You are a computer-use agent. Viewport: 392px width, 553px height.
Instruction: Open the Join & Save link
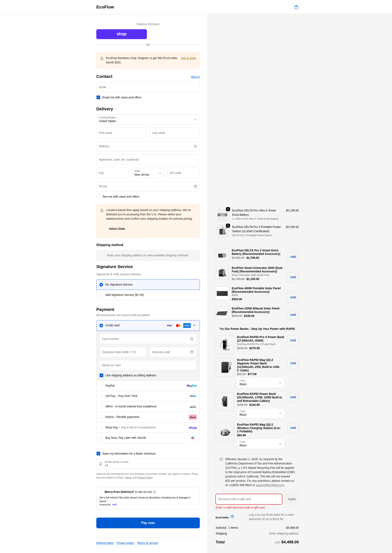pyautogui.click(x=188, y=58)
